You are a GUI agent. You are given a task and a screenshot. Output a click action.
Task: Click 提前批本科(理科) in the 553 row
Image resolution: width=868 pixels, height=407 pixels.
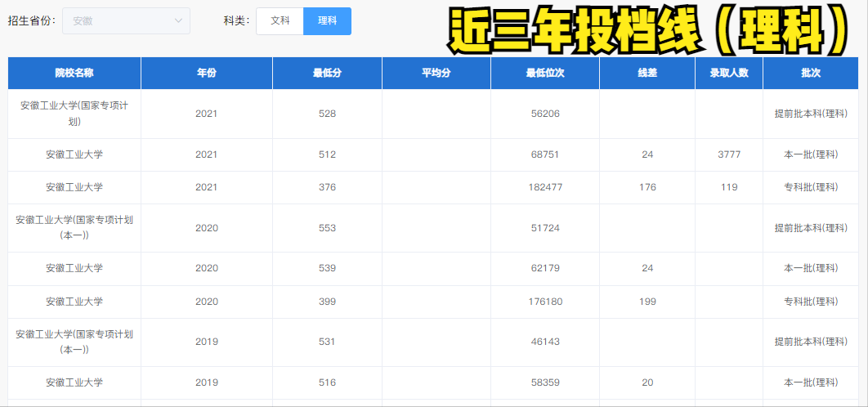811,227
